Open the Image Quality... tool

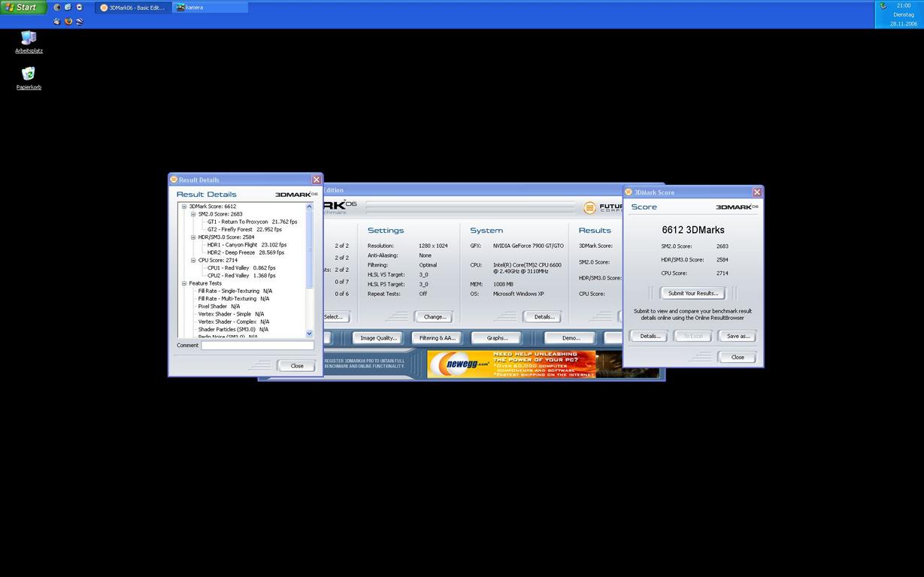pyautogui.click(x=378, y=338)
